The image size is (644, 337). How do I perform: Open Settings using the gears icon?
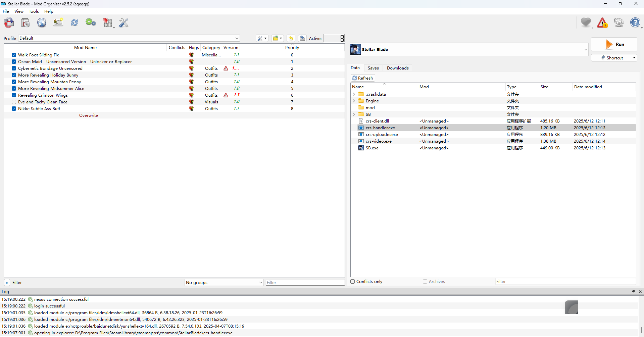point(91,22)
